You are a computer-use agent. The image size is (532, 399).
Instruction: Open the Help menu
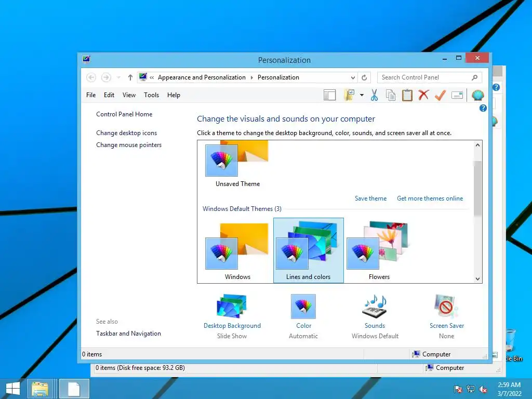(x=174, y=95)
